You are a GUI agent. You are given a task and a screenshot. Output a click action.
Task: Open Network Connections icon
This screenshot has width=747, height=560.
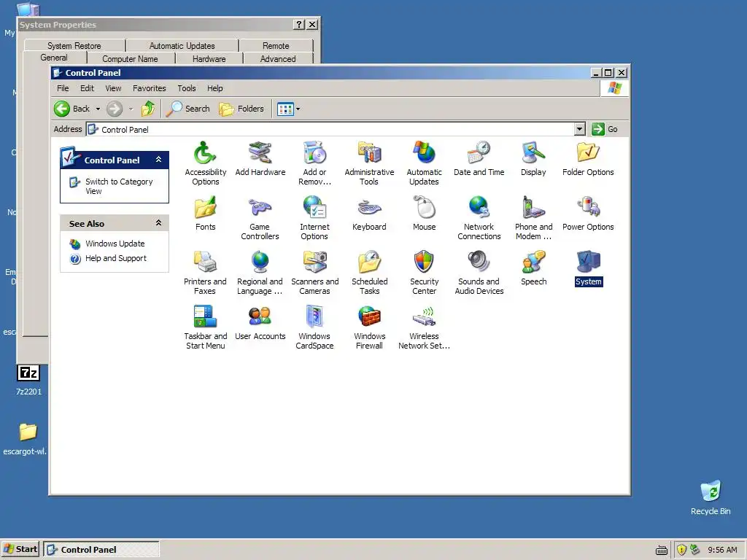pyautogui.click(x=479, y=217)
